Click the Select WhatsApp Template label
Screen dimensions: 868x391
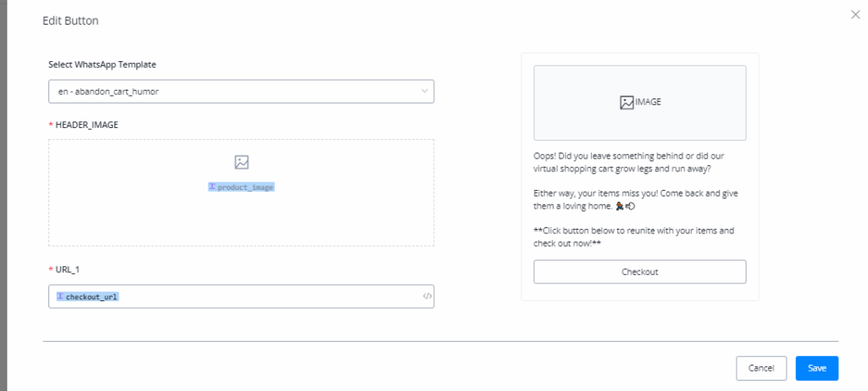click(x=102, y=64)
